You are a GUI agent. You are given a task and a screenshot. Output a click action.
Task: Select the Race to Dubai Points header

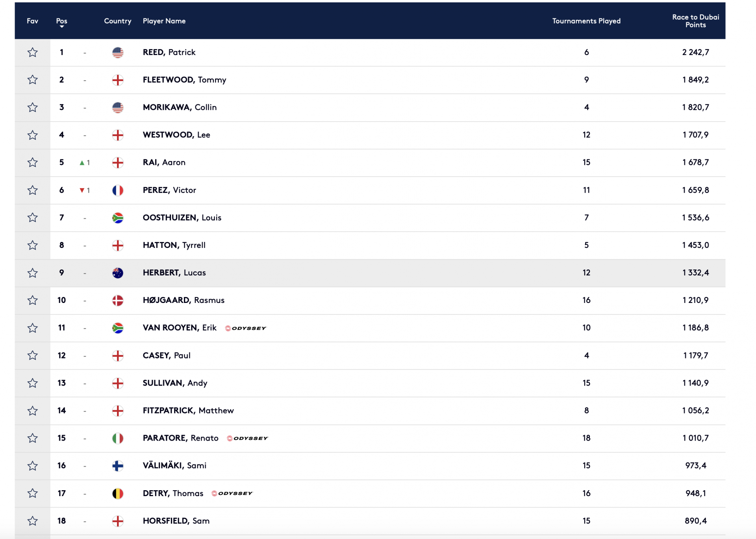click(695, 21)
